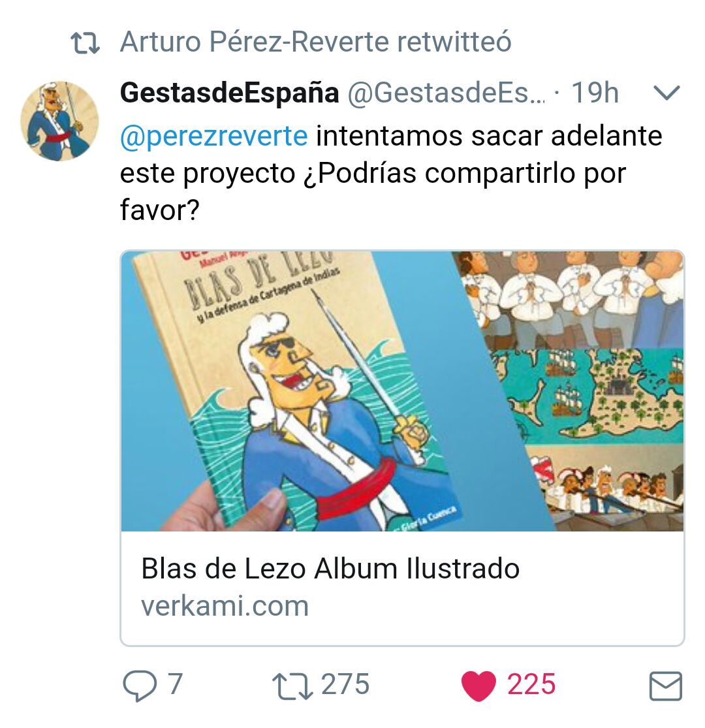
Task: Click the reply speech bubble icon
Action: [x=139, y=686]
